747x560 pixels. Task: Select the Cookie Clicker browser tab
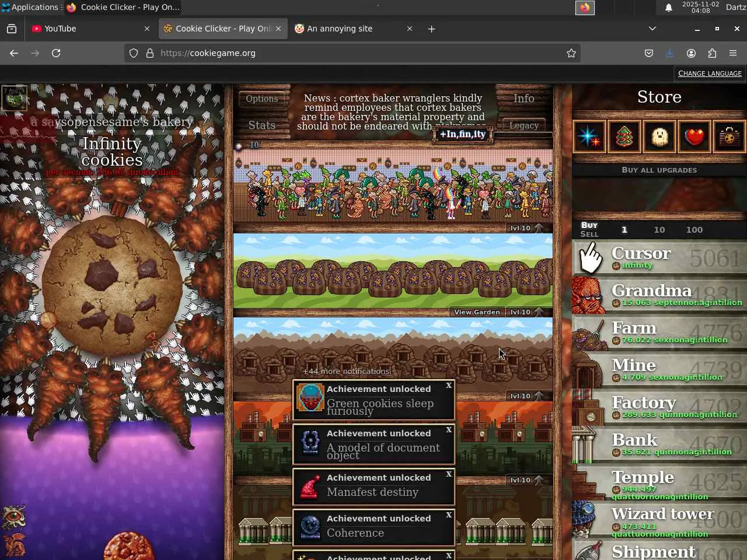click(x=222, y=29)
